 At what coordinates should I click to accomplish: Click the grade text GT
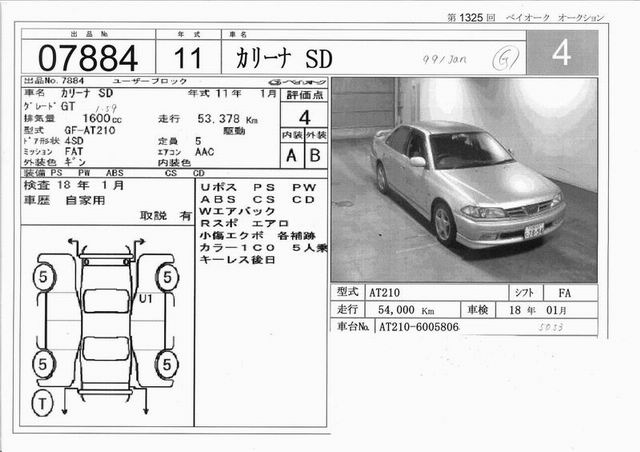[68, 107]
